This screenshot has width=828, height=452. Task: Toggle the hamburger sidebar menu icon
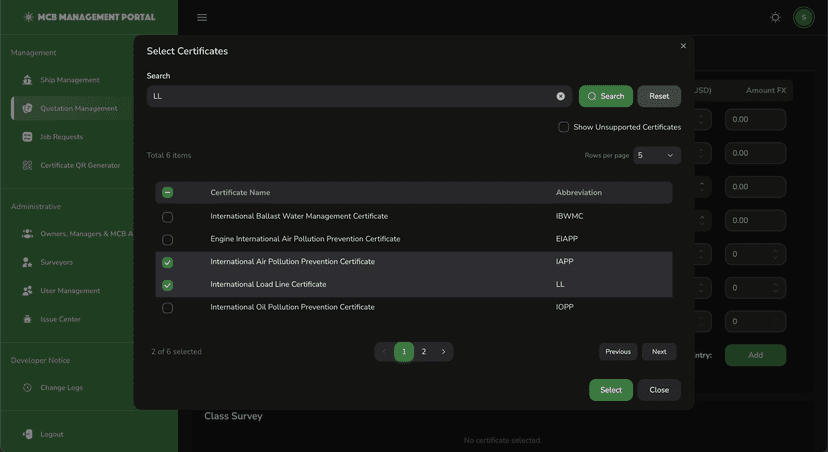[x=202, y=17]
